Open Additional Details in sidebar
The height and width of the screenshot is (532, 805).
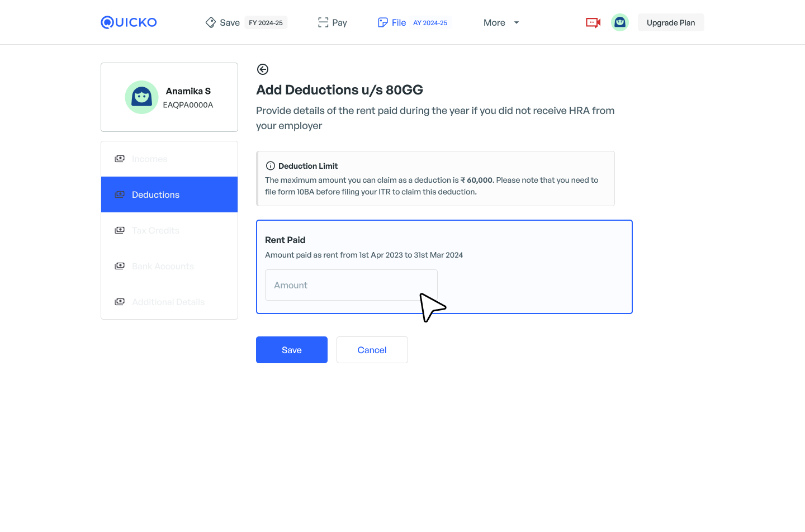point(168,302)
